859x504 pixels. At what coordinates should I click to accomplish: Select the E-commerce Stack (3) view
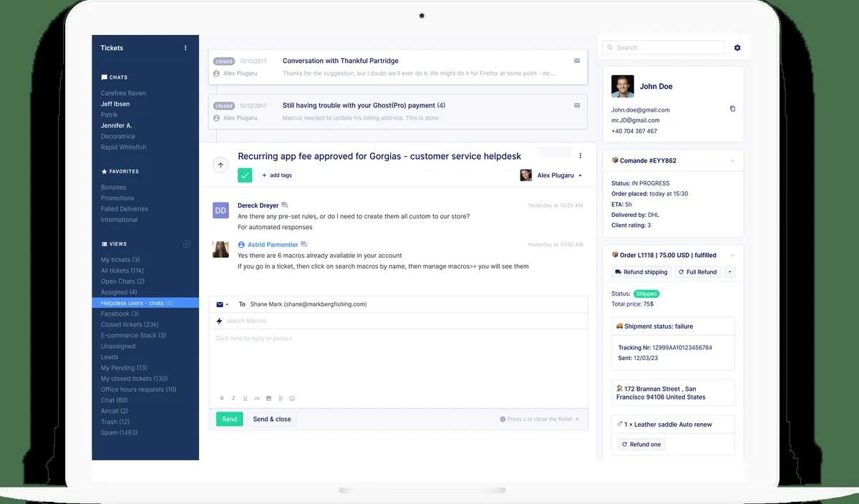pyautogui.click(x=133, y=335)
